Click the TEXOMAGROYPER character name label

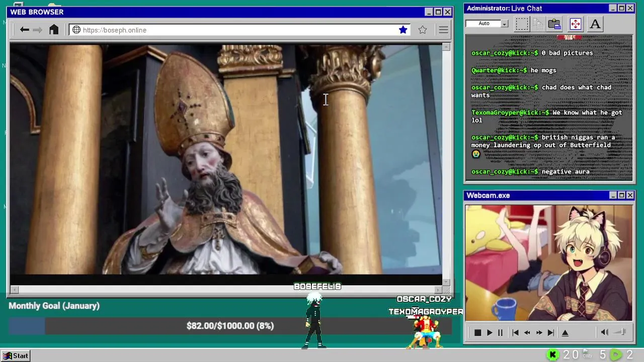coord(426,312)
